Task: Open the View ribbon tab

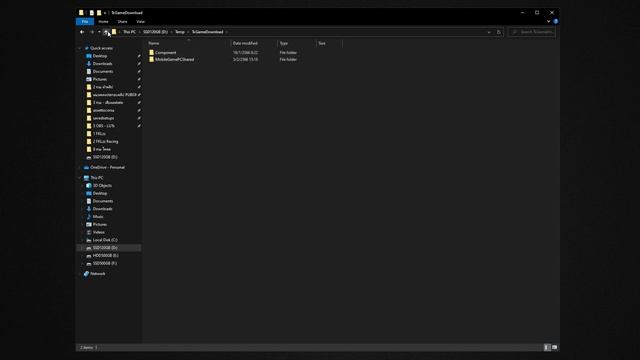Action: (x=140, y=22)
